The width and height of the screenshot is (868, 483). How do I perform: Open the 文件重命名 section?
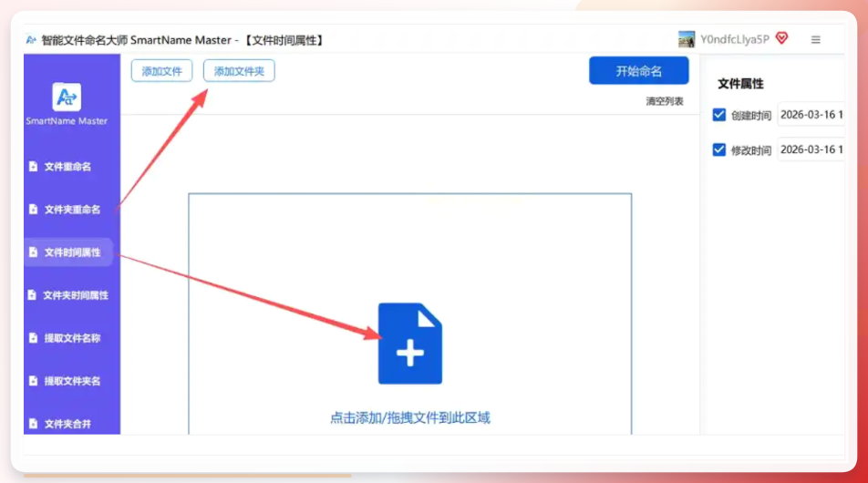pos(67,167)
